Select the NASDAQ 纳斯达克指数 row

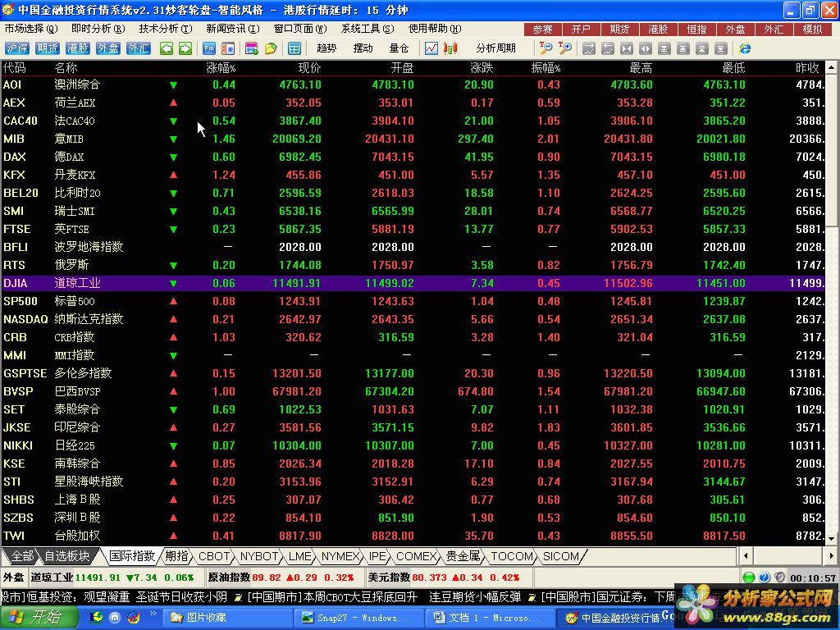413,319
